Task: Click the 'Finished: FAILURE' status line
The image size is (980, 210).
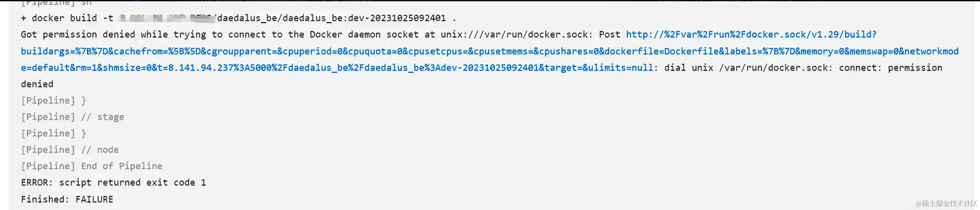Action: click(x=67, y=200)
